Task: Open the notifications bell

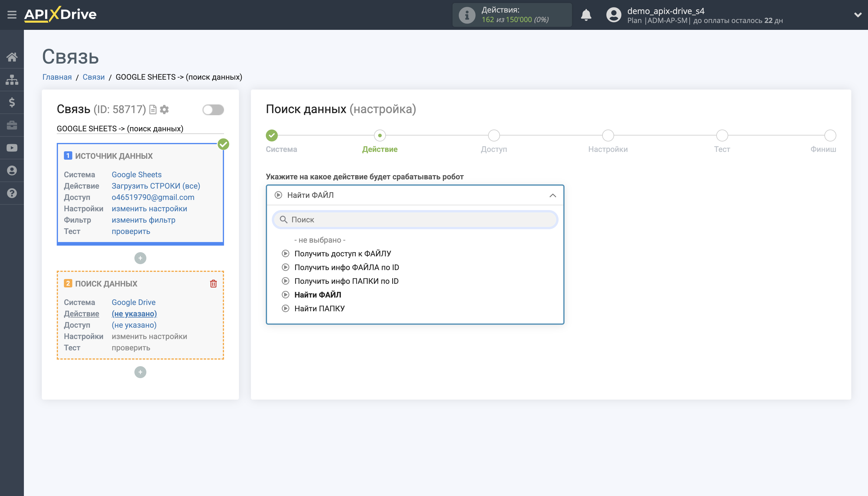Action: click(x=586, y=15)
